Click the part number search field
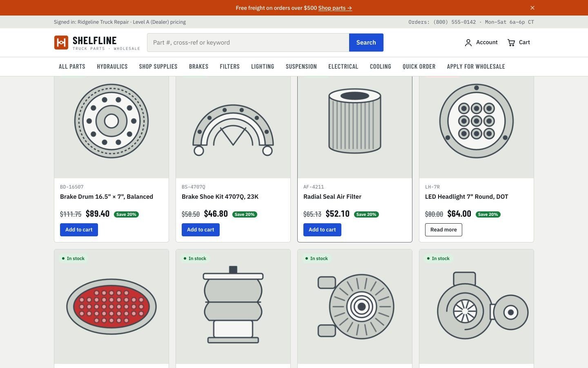588x368 pixels. coord(248,43)
